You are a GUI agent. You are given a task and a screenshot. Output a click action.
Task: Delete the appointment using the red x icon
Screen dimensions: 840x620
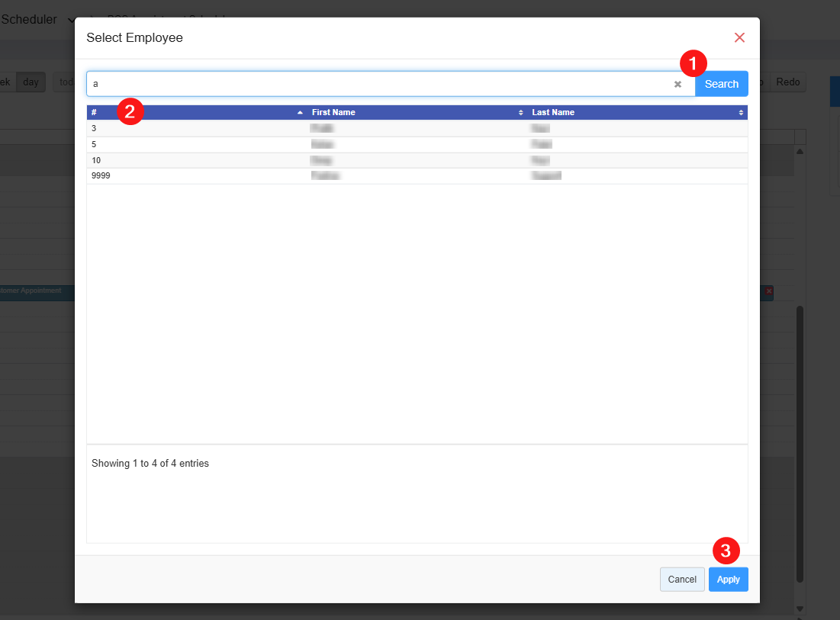(768, 291)
